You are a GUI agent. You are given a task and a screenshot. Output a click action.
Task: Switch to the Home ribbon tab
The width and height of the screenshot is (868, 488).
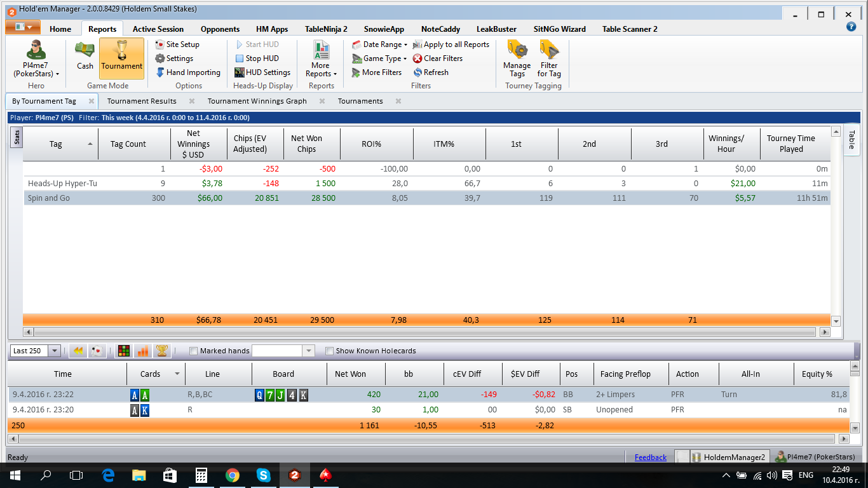pos(60,29)
